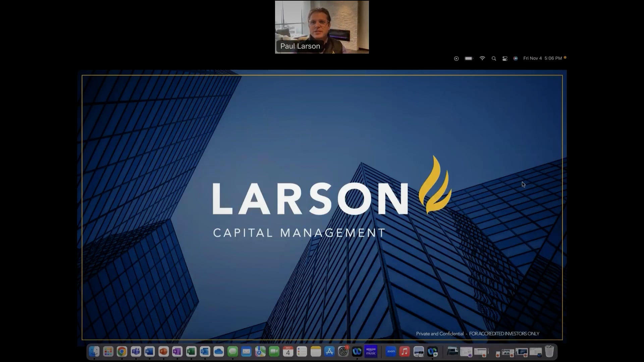Open FaceTime from the Dock

click(x=275, y=351)
